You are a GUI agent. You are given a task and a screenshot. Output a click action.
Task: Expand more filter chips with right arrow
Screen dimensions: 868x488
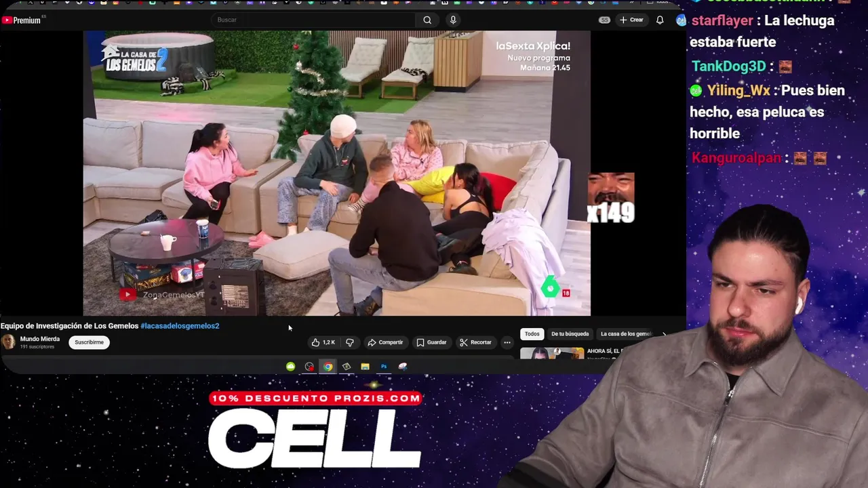[x=665, y=333]
